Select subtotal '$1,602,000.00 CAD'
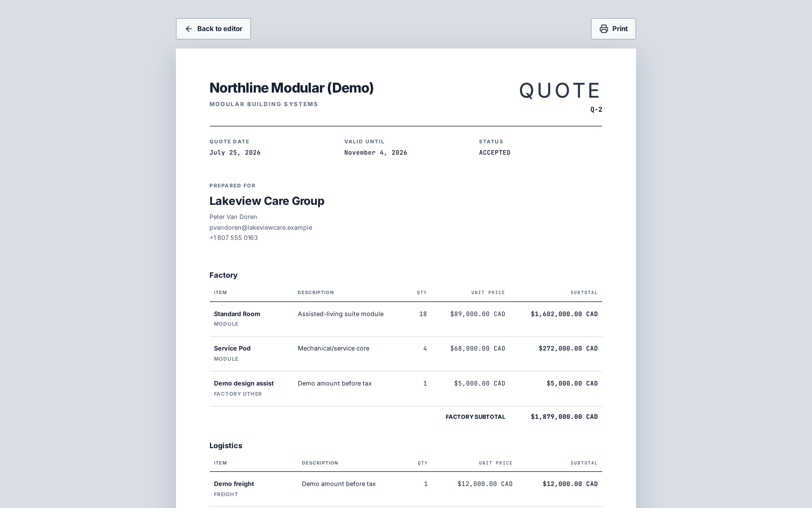The image size is (812, 508). point(564,314)
